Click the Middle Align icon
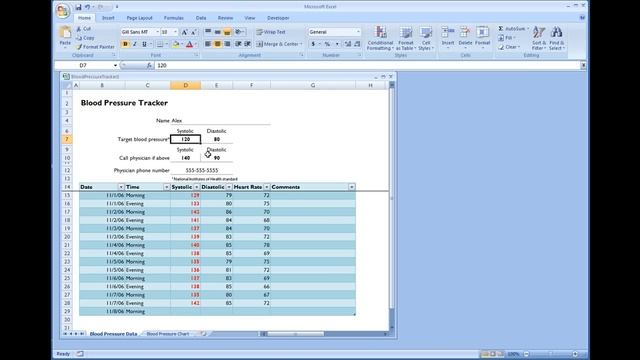 pyautogui.click(x=218, y=32)
